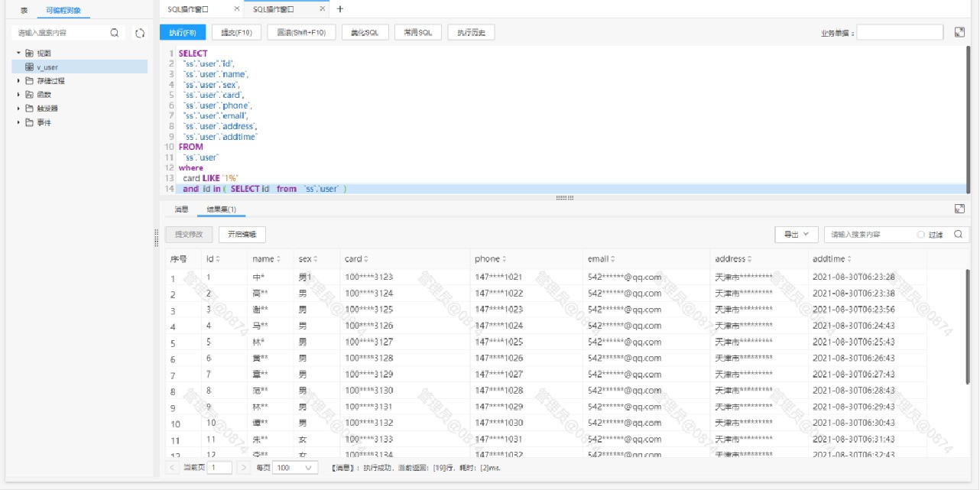Click the search magnifier in the left panel
Screen dimensions: 980x490
coord(115,33)
